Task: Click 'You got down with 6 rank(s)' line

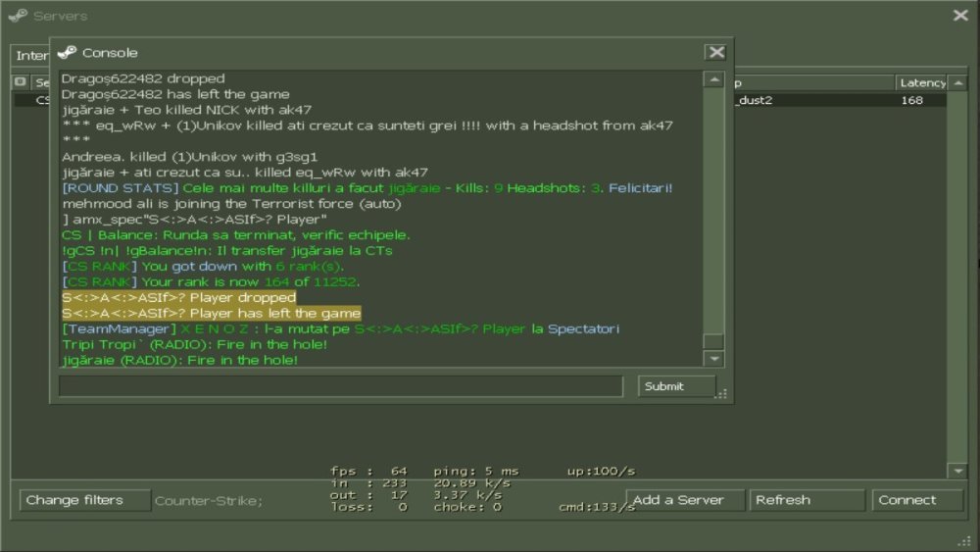Action: tap(203, 267)
